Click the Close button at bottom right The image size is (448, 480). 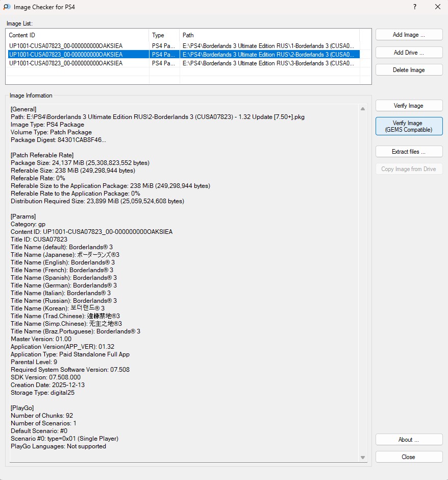click(409, 457)
